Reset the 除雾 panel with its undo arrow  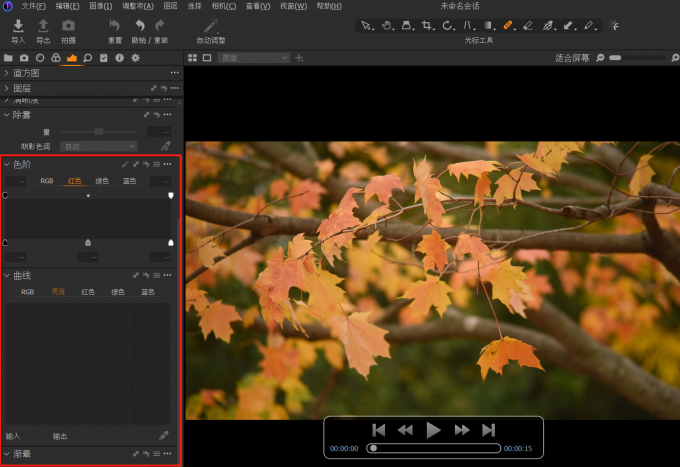pyautogui.click(x=157, y=115)
